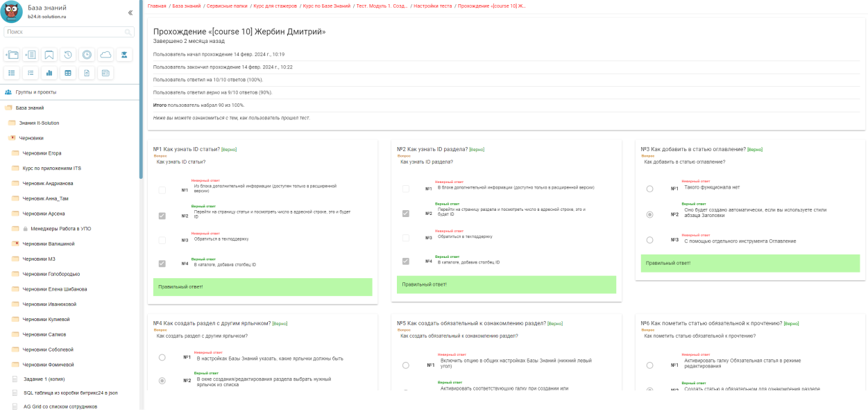Image resolution: width=868 pixels, height=414 pixels.
Task: Toggle checkbox №3 Обратиться в техподдержку in question №1
Action: [x=162, y=240]
